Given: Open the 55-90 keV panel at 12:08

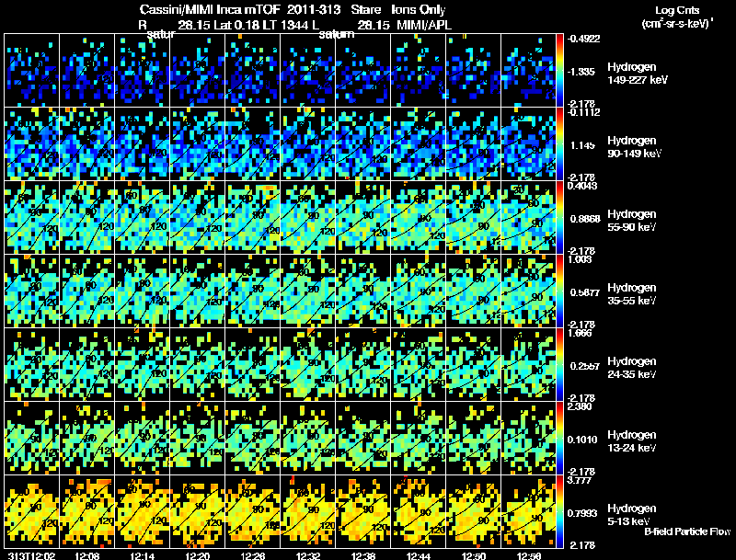Looking at the screenshot, I should [x=86, y=218].
